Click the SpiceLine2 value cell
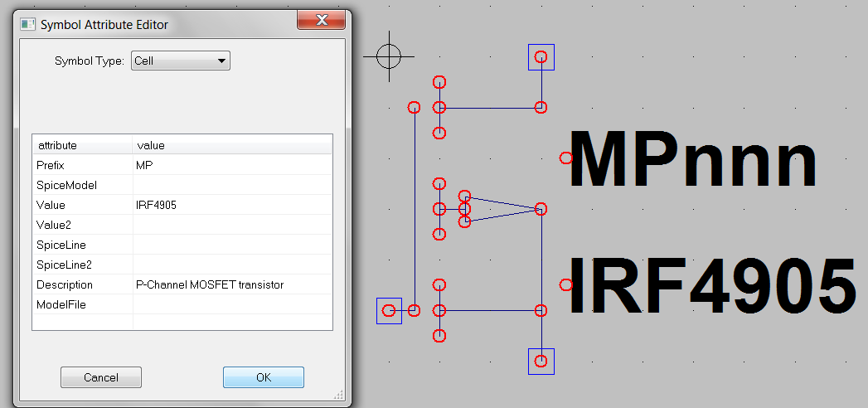The height and width of the screenshot is (408, 868). pyautogui.click(x=232, y=265)
